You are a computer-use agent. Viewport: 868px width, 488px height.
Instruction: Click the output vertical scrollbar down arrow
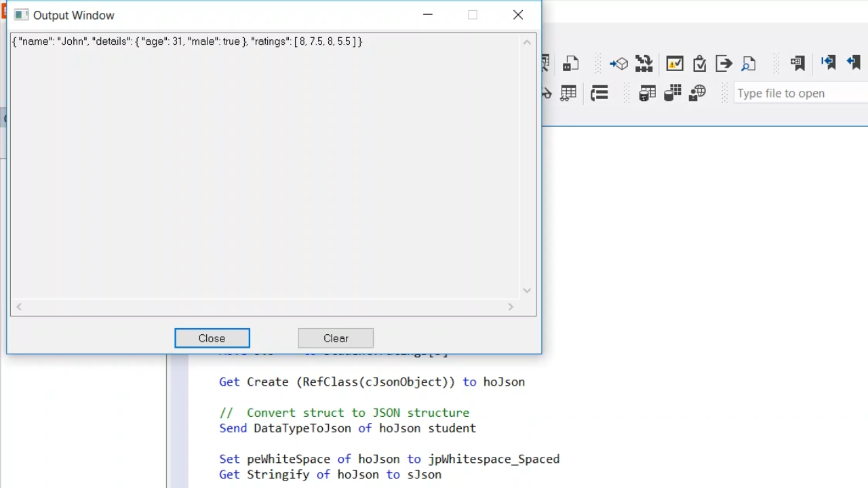(x=527, y=290)
